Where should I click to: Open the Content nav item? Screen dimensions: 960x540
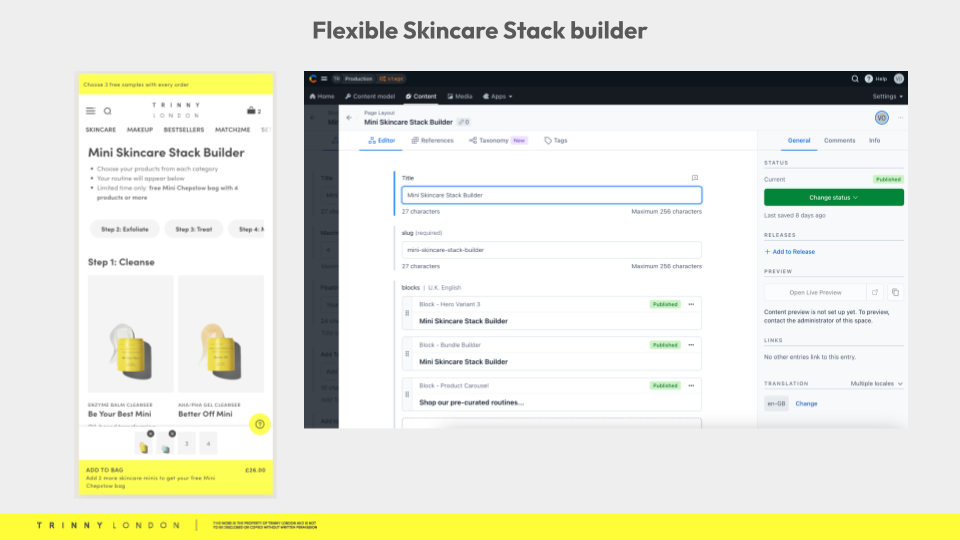pos(421,96)
